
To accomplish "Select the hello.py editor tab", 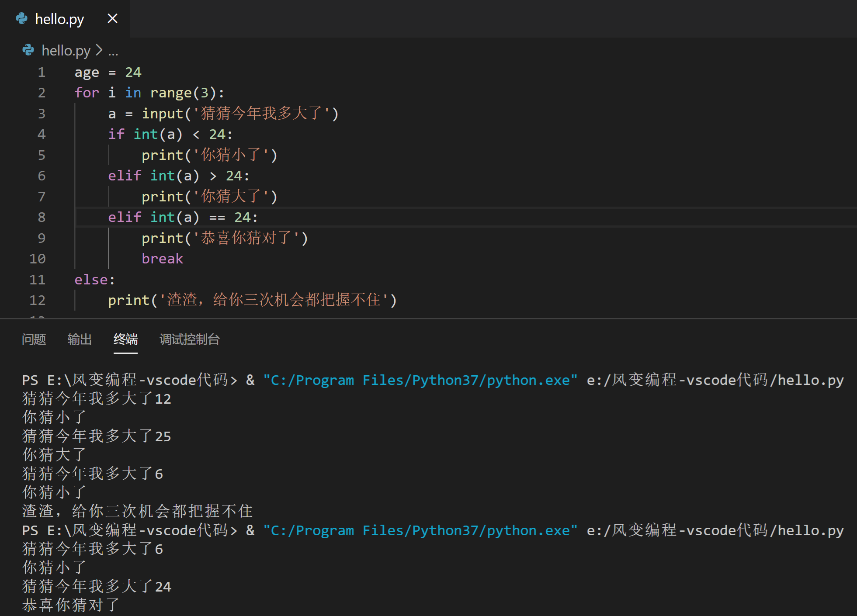I will point(59,19).
